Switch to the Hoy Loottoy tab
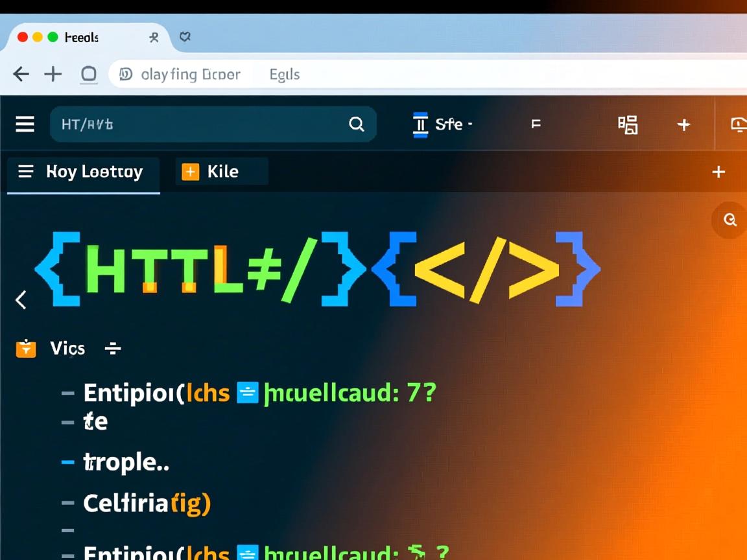This screenshot has height=560, width=747. coord(83,172)
